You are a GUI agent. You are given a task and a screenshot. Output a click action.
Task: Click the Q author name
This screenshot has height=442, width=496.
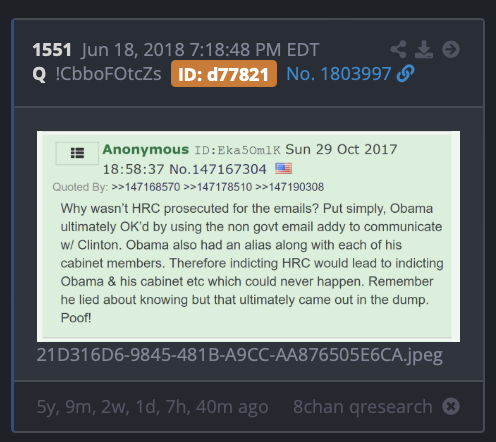(39, 74)
